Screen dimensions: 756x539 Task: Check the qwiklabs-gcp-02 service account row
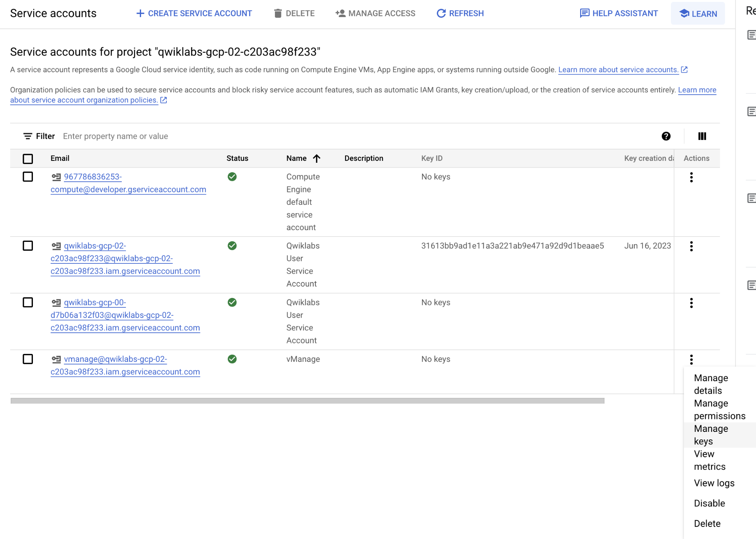(28, 246)
